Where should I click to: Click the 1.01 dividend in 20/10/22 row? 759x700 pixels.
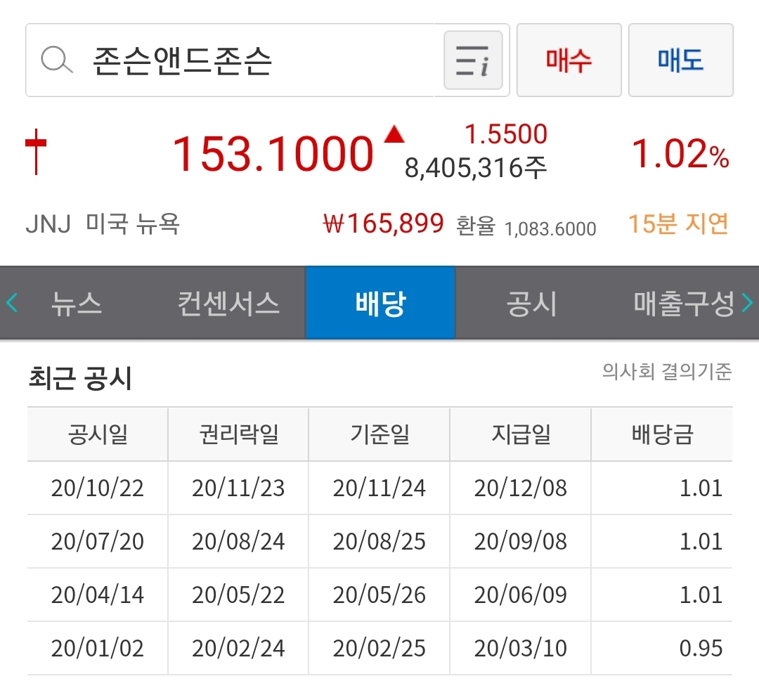click(701, 488)
